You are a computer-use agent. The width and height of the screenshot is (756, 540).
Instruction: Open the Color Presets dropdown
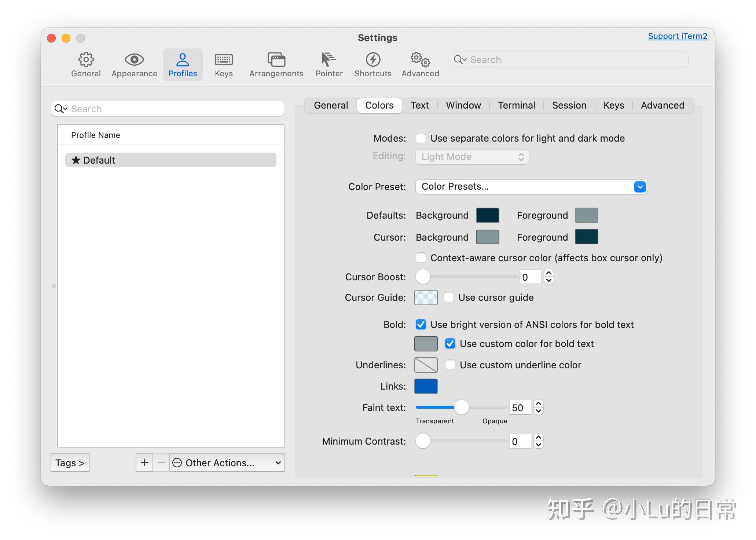point(531,187)
